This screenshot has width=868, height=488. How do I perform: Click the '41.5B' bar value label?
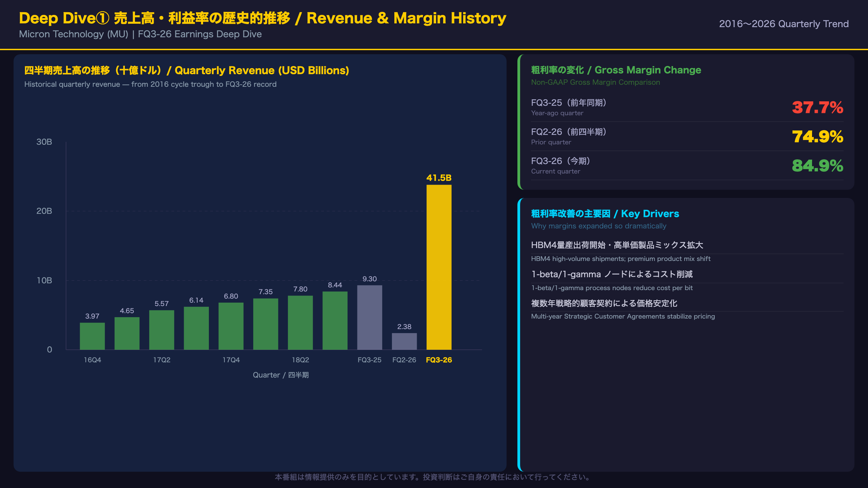439,178
